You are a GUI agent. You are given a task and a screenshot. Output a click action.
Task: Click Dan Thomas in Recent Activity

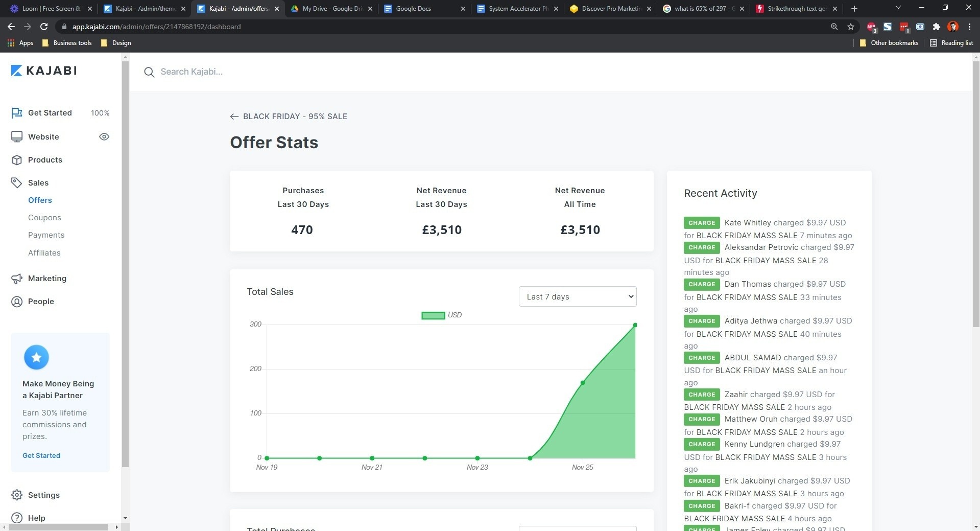[x=748, y=284]
